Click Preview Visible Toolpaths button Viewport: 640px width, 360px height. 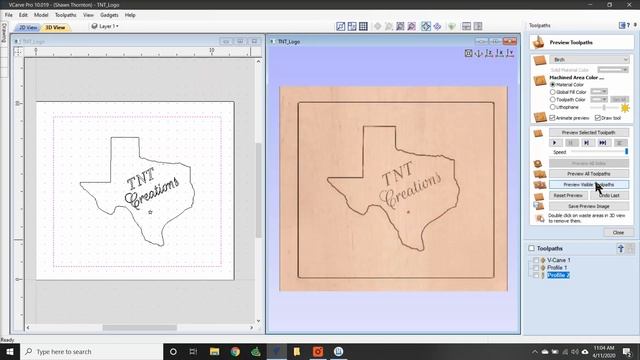[x=589, y=185]
